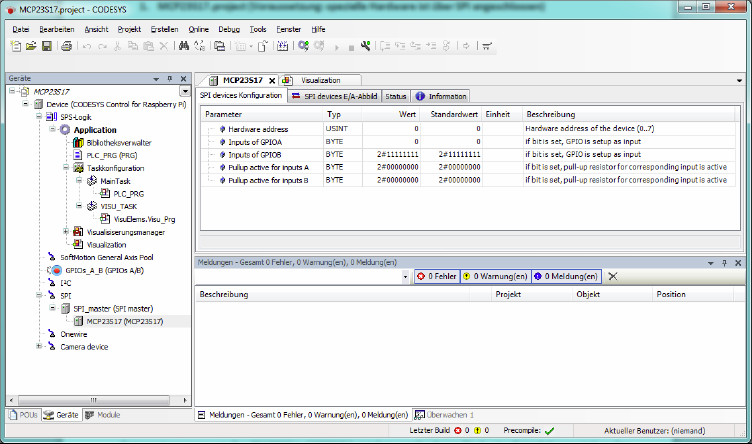This screenshot has height=444, width=752.
Task: Open the Information tab
Action: click(x=440, y=96)
